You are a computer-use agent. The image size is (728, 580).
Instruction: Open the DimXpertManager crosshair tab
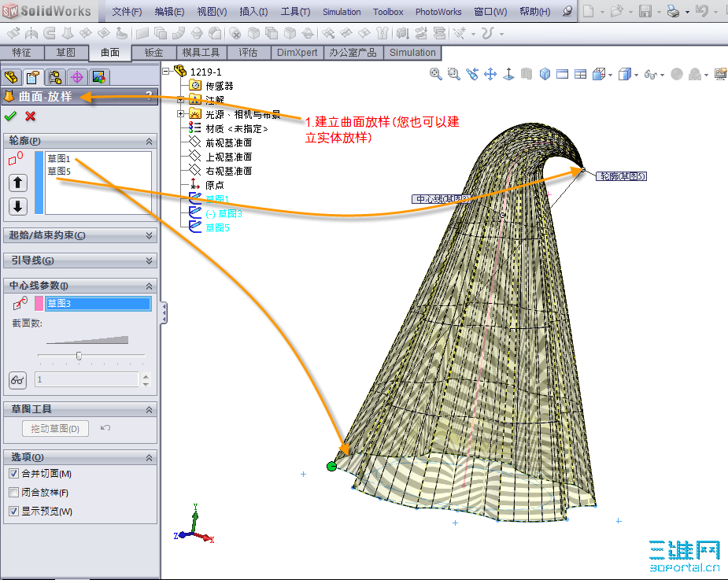click(76, 77)
